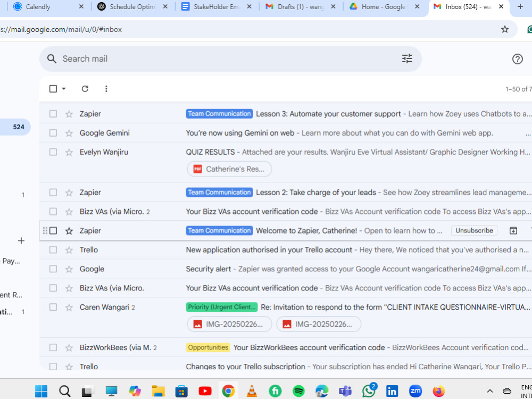This screenshot has height=399, width=532.
Task: Open Fiverr app from the taskbar
Action: coord(275,391)
